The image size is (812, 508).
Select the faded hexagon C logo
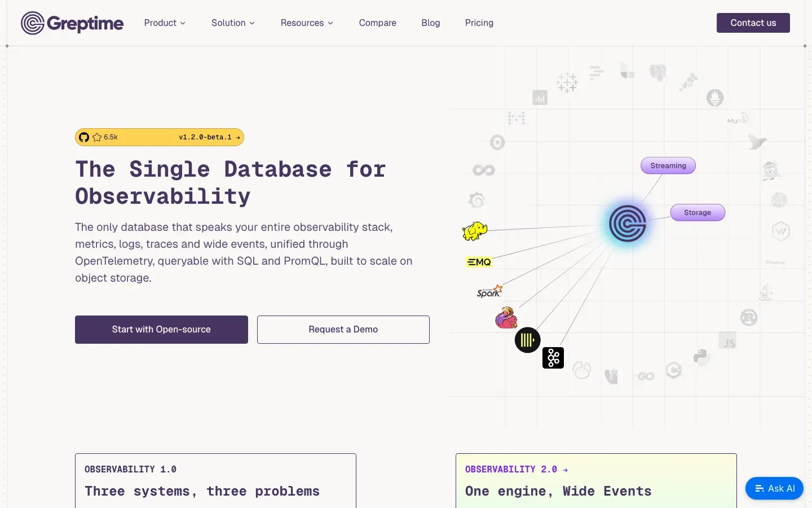coord(674,370)
